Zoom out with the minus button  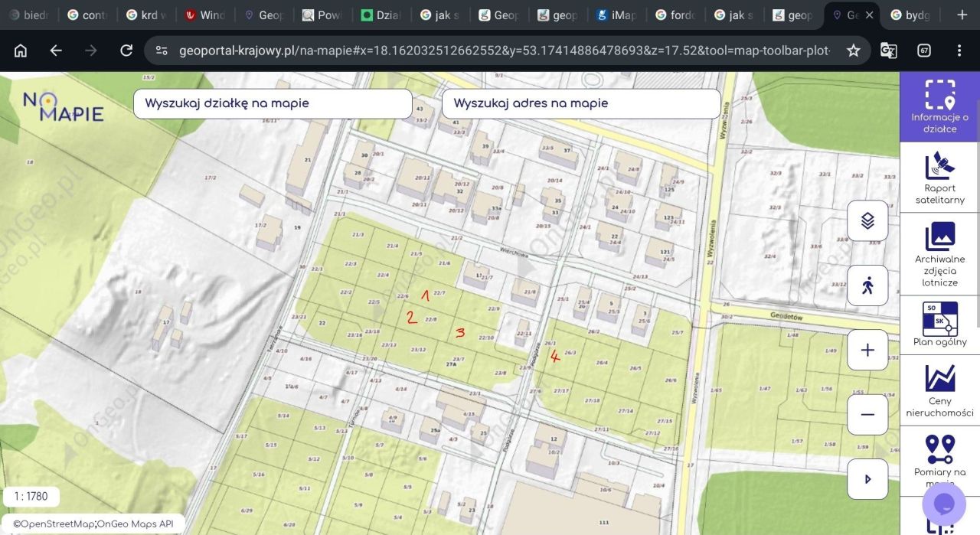[x=867, y=414]
